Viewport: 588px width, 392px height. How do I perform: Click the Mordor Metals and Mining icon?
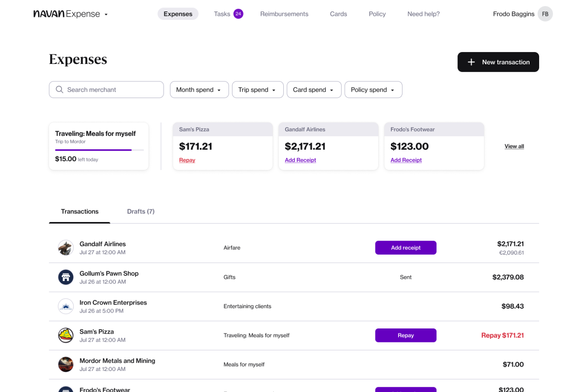(x=66, y=365)
